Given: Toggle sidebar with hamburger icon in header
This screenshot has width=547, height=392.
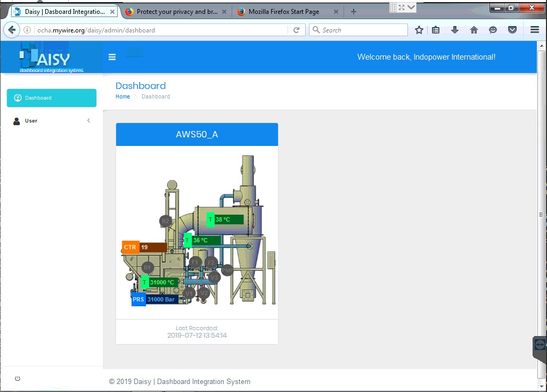Looking at the screenshot, I should pyautogui.click(x=112, y=57).
